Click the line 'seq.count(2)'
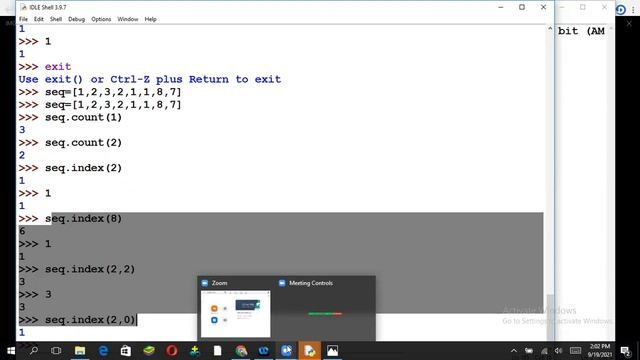Viewport: 640px width, 360px height. click(83, 143)
